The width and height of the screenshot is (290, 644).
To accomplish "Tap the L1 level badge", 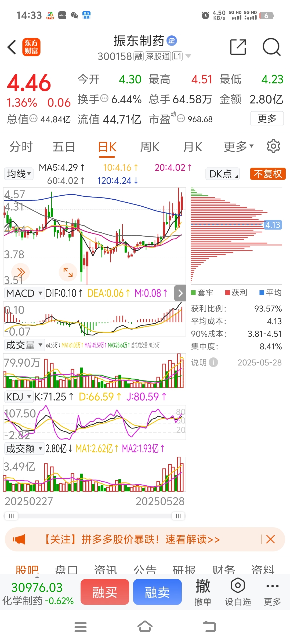I will [x=177, y=56].
